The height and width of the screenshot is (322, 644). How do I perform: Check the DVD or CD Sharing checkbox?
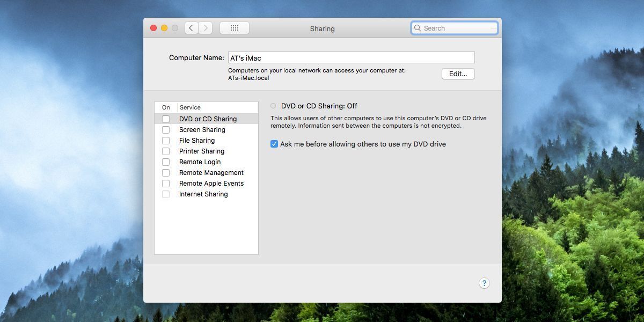pyautogui.click(x=166, y=119)
